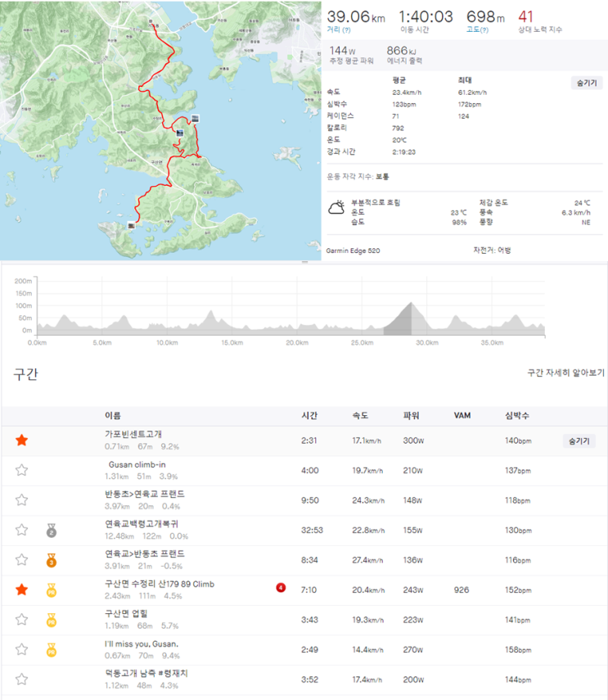Star the 구산면 업힐 segment
This screenshot has width=608, height=700.
click(x=21, y=620)
